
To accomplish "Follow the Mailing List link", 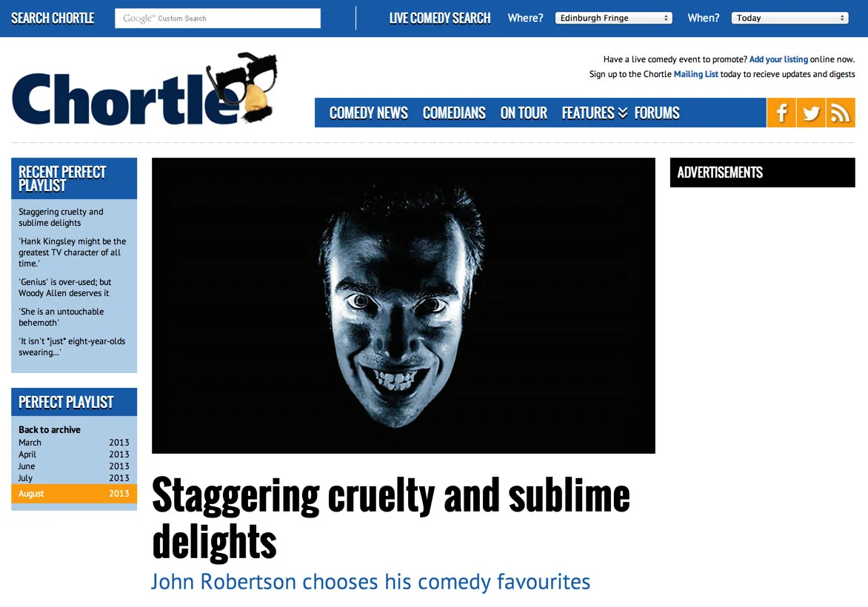I will click(696, 74).
